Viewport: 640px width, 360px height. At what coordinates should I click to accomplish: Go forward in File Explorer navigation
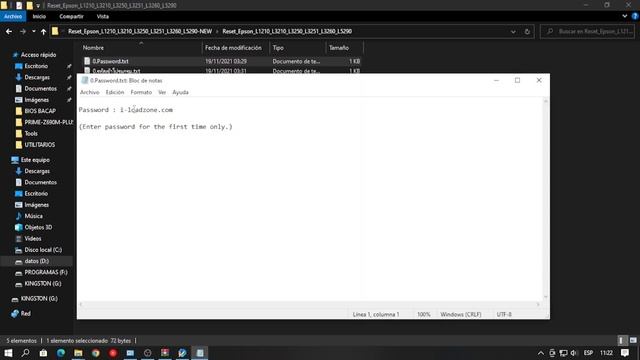point(23,31)
